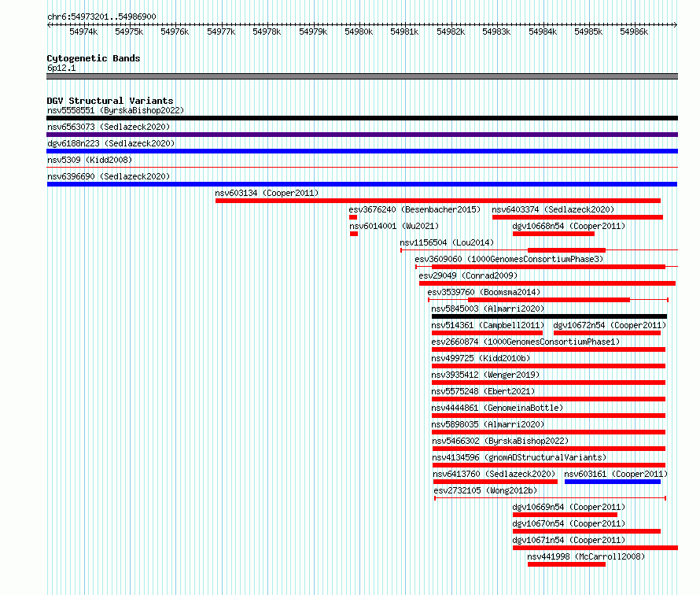The image size is (700, 595).
Task: Open nsv5845003 (Almarri2020) label
Action: tap(488, 309)
